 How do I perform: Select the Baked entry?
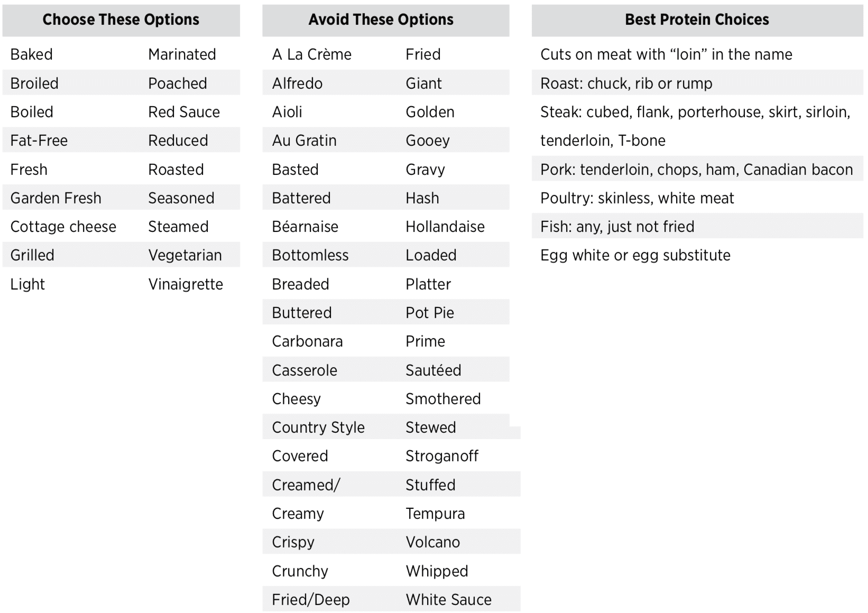tap(32, 54)
